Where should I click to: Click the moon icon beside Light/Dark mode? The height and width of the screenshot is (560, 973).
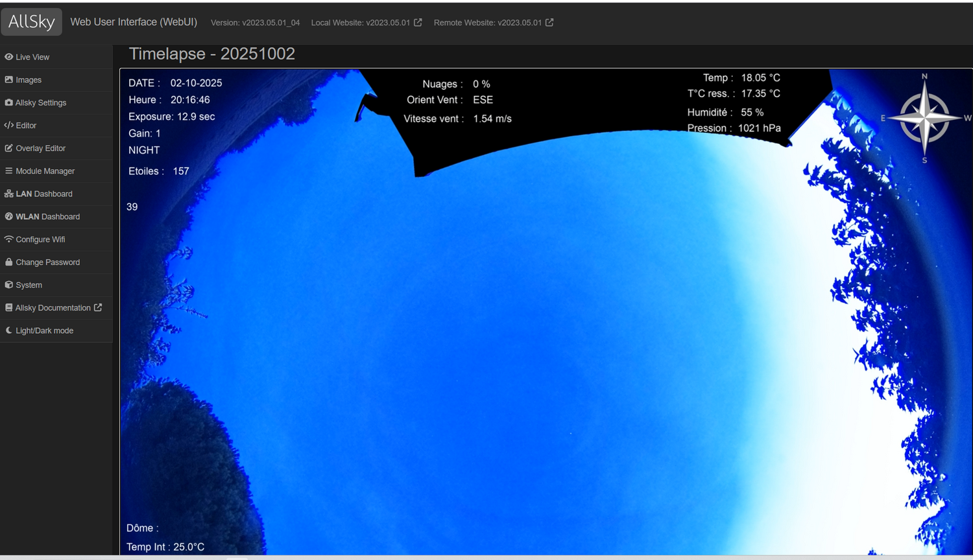tap(8, 330)
